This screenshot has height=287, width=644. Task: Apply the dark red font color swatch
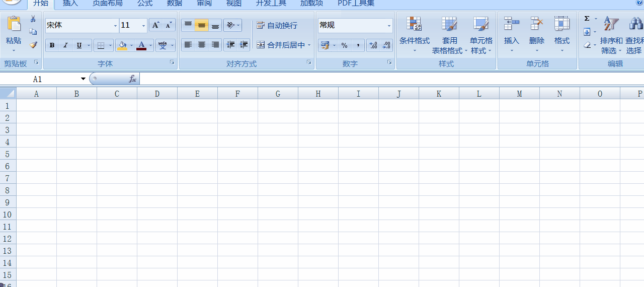click(141, 49)
